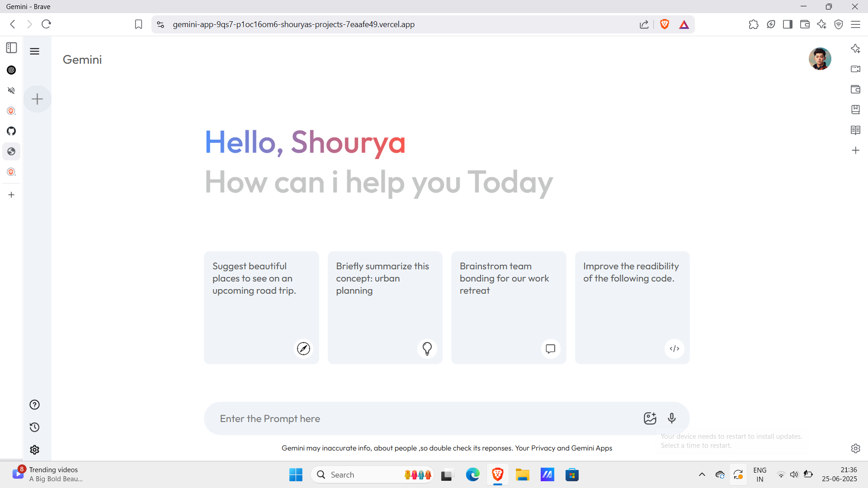The image size is (868, 488).
Task: Select the Brainstorm team bonding suggestion card
Action: (x=509, y=308)
